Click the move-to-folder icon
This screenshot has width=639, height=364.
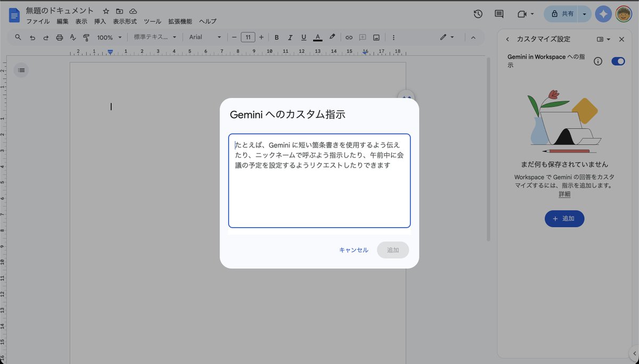tap(119, 11)
